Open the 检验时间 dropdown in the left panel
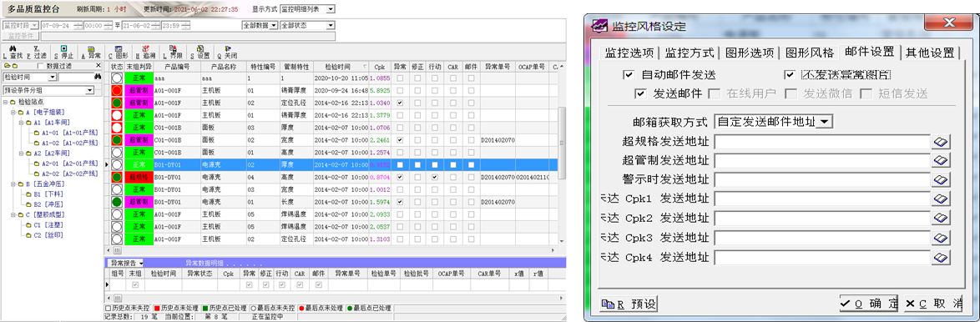 53,77
